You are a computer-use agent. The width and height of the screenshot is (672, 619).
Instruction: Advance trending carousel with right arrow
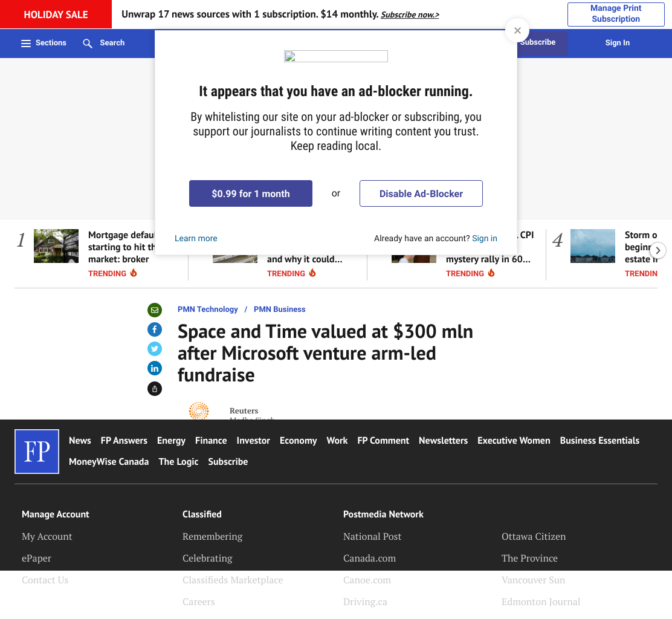pos(658,250)
